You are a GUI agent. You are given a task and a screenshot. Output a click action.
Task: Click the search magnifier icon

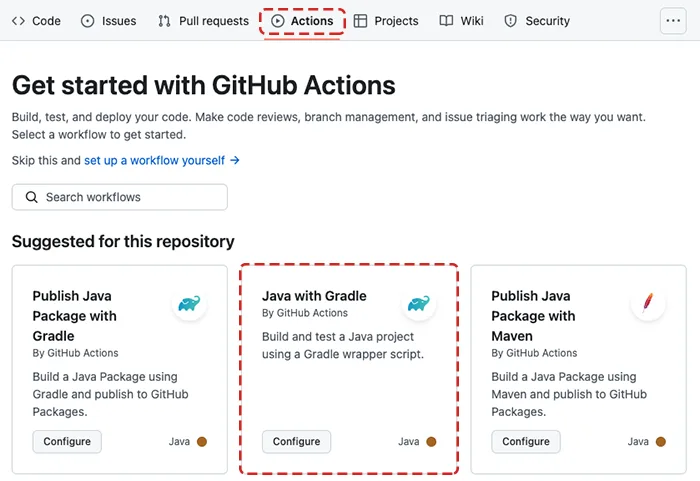pyautogui.click(x=31, y=197)
